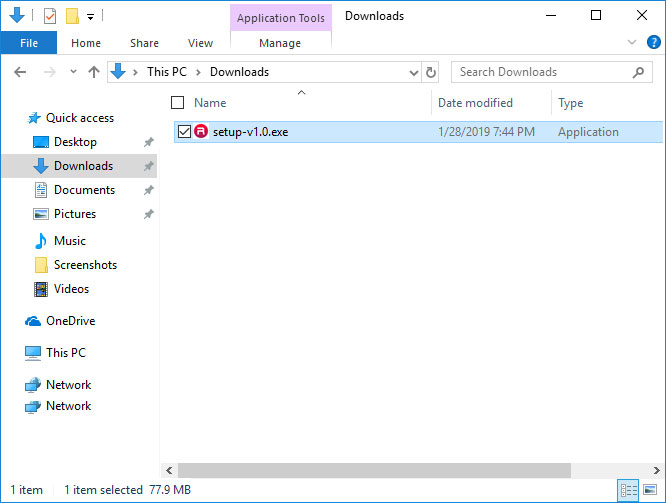The height and width of the screenshot is (503, 666).
Task: Open Music in the navigation pane
Action: point(70,241)
